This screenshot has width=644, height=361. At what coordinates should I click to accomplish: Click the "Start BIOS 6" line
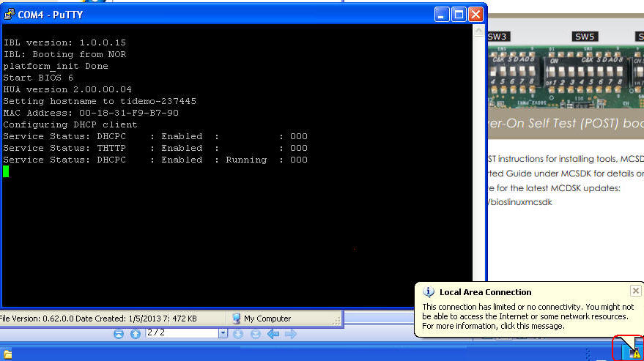click(x=38, y=78)
